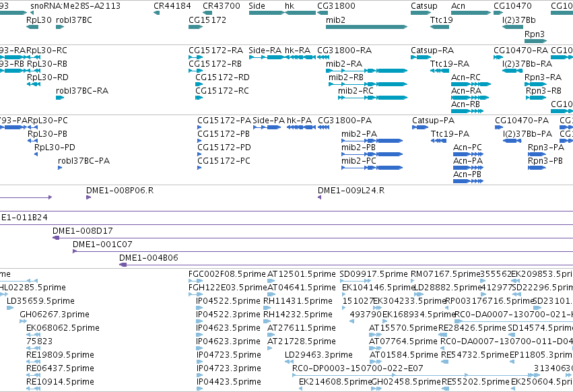The height and width of the screenshot is (392, 573).
Task: Select the DME1-009L24.R clone end
Action: (x=319, y=197)
